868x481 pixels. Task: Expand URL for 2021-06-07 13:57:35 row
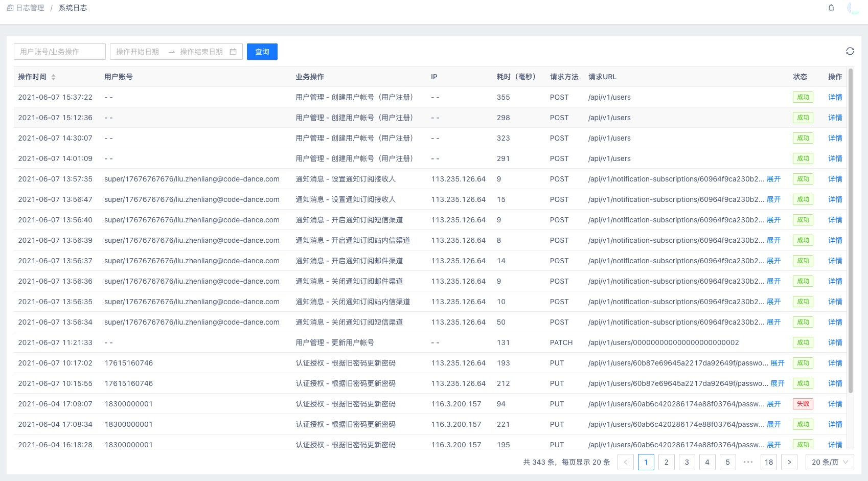coord(773,179)
